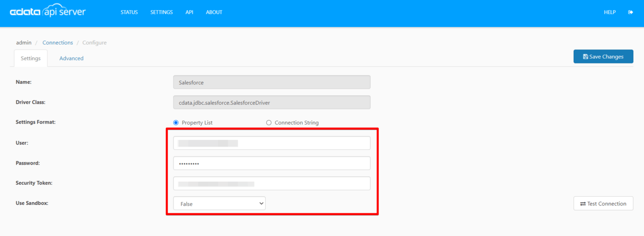Open the SETTINGS menu item
Screen dimensions: 644x236
coord(162,12)
